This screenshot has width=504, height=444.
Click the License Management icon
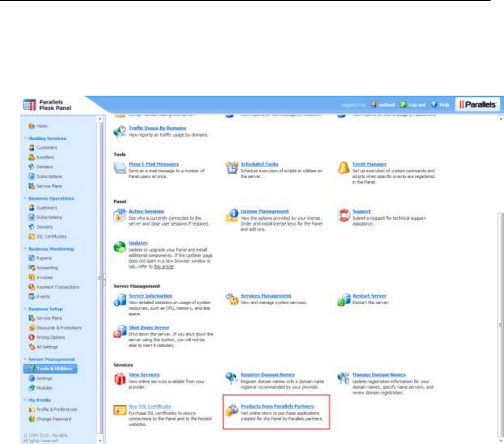point(232,215)
